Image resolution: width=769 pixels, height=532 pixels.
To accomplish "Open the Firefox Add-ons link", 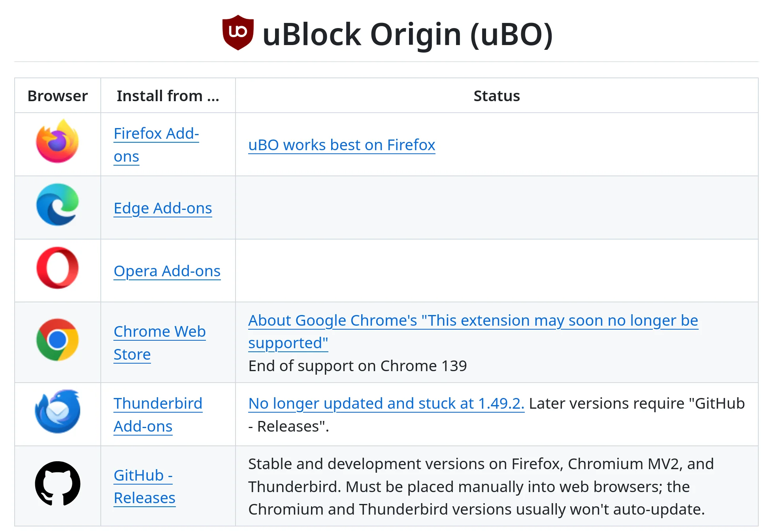I will pos(156,144).
